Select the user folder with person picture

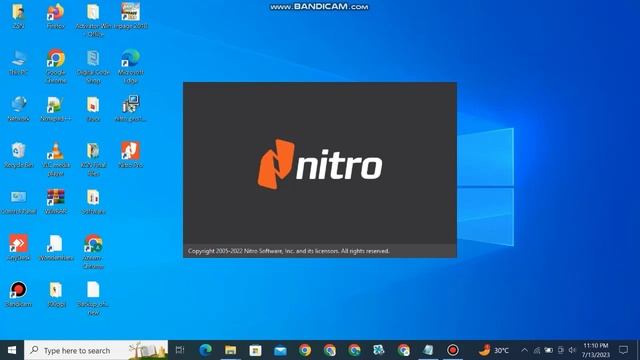click(18, 16)
